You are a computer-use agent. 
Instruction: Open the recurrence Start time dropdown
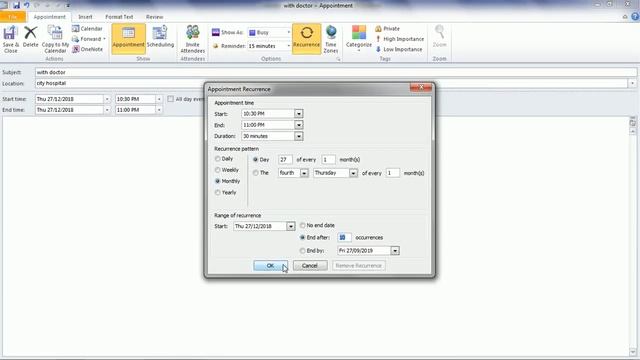pyautogui.click(x=299, y=113)
